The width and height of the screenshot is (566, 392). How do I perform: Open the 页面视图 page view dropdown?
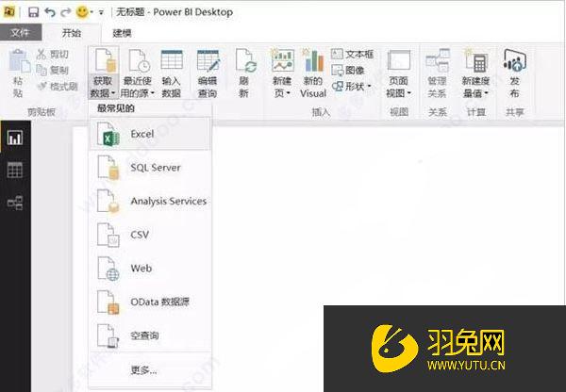[x=399, y=73]
